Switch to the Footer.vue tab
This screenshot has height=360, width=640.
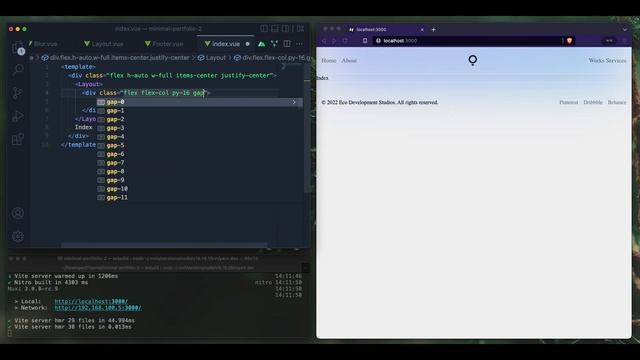pyautogui.click(x=164, y=44)
